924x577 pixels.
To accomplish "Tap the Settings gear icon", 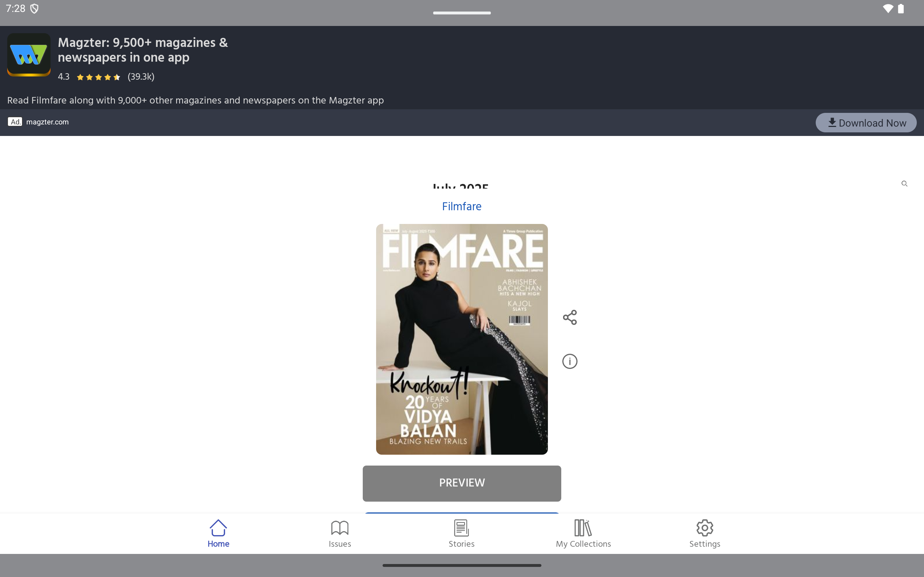I will pos(705,528).
